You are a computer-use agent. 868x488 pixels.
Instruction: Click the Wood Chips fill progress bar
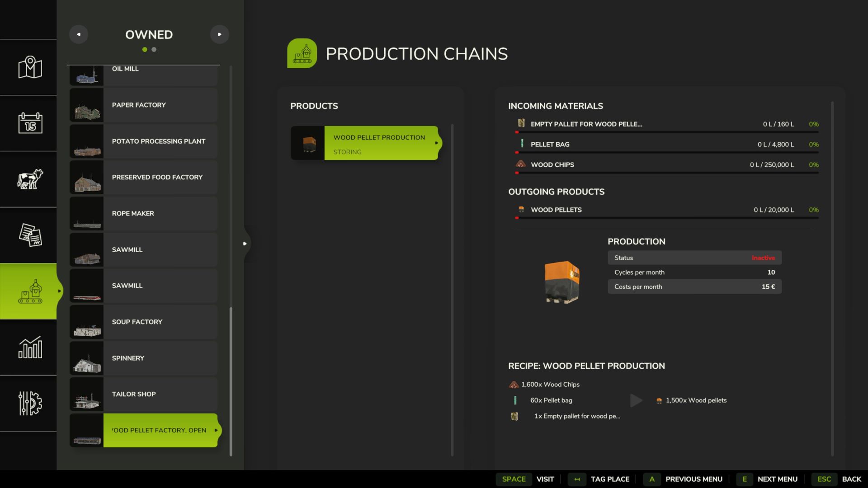pos(667,173)
